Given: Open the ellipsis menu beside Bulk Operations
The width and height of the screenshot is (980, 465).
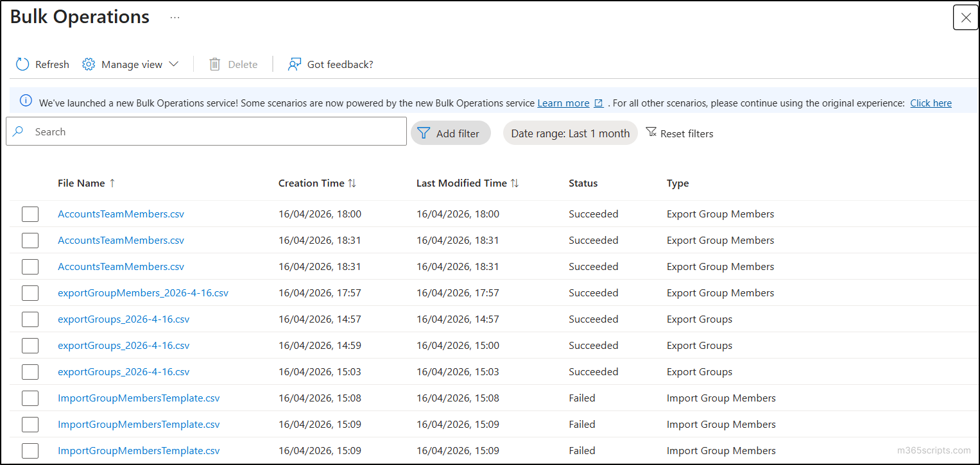Looking at the screenshot, I should (x=175, y=18).
